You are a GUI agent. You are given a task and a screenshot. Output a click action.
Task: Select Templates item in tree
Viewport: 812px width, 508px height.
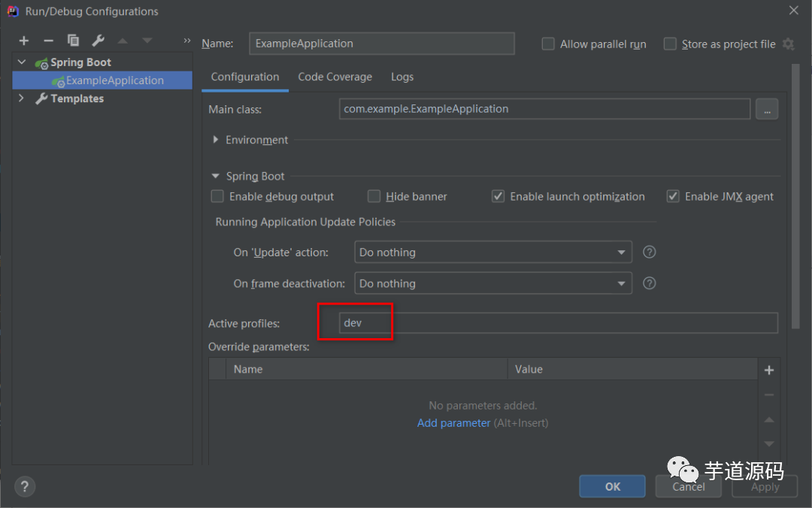77,98
